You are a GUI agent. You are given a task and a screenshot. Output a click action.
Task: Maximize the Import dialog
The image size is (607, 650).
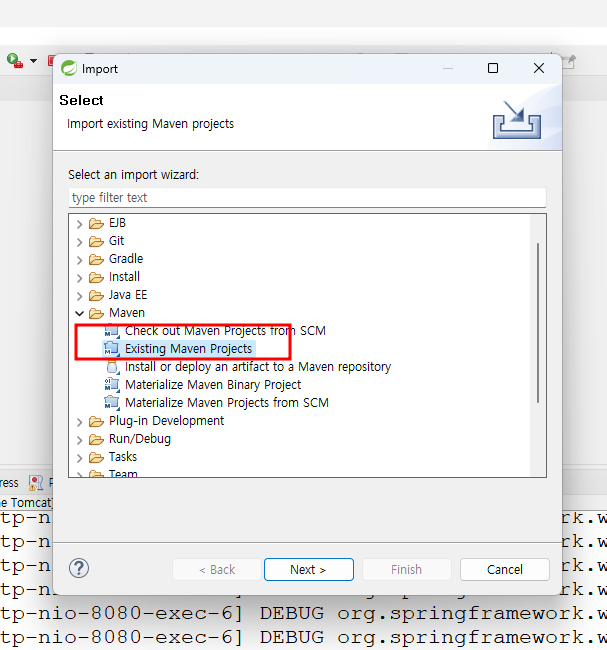(493, 68)
